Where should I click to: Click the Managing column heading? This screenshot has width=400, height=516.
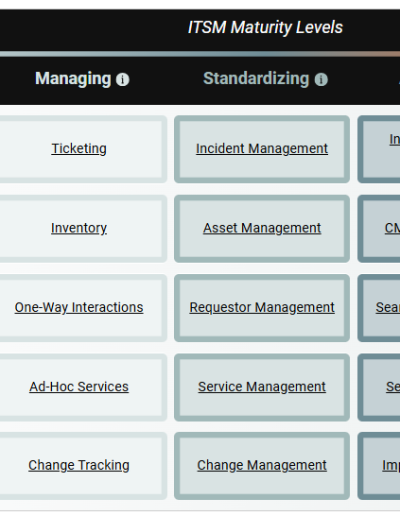pyautogui.click(x=73, y=79)
